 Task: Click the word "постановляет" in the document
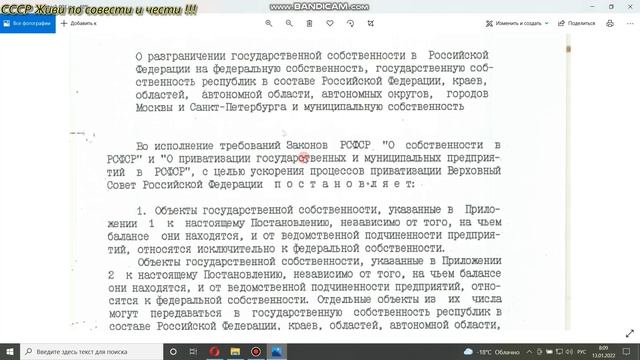(344, 184)
